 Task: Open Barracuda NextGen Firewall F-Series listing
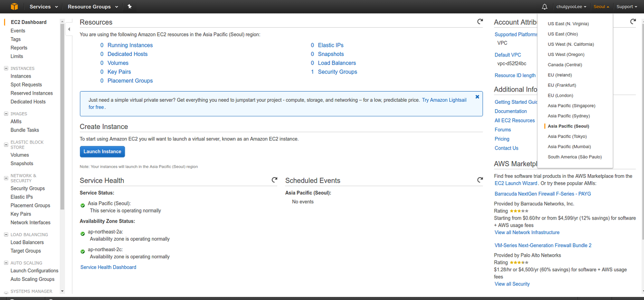point(543,194)
